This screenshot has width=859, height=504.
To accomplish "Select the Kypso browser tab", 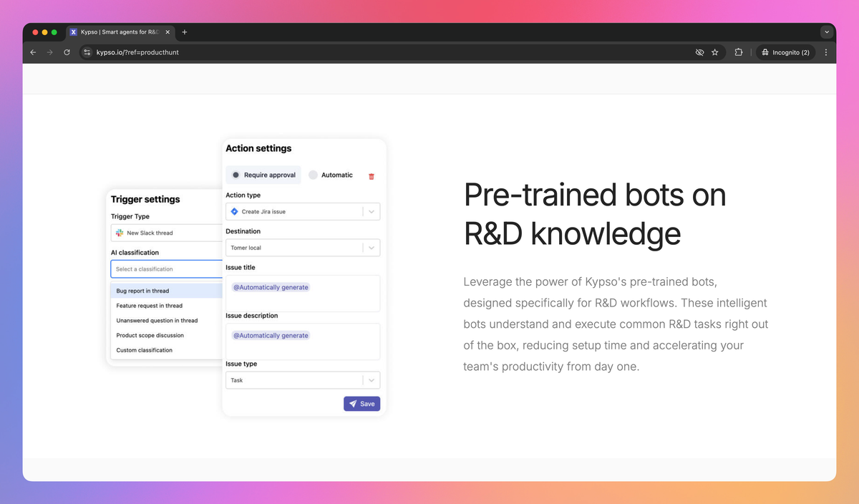I will pyautogui.click(x=120, y=32).
